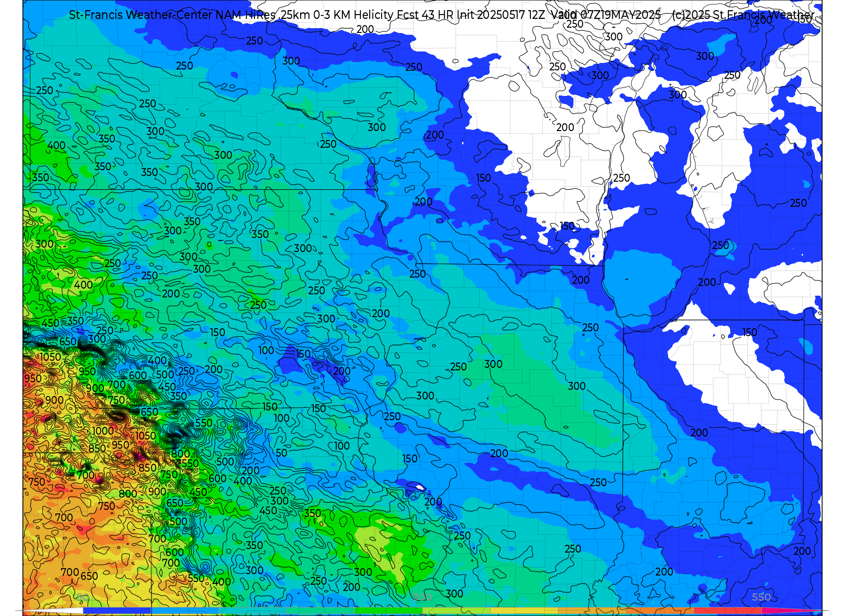
Task: Click the bright green color bar segment
Action: tap(388, 610)
